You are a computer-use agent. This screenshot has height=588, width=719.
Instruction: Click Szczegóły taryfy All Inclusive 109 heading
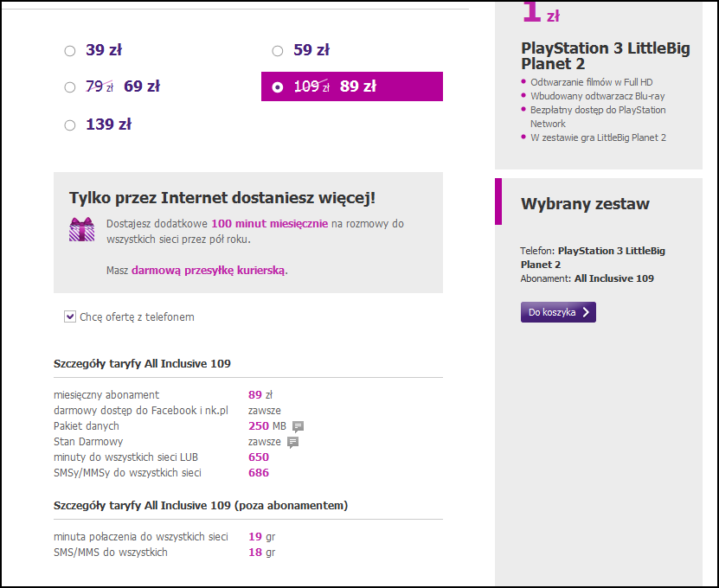pos(142,363)
